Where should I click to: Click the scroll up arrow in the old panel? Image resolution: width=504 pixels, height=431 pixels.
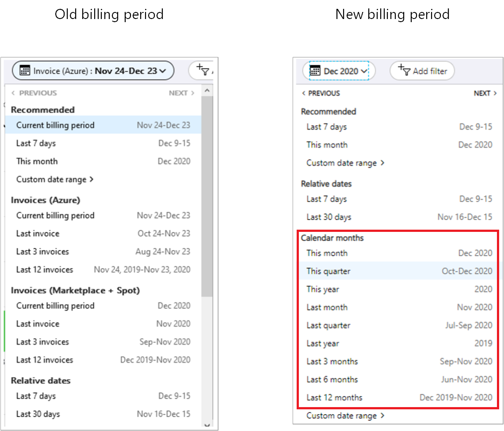207,91
